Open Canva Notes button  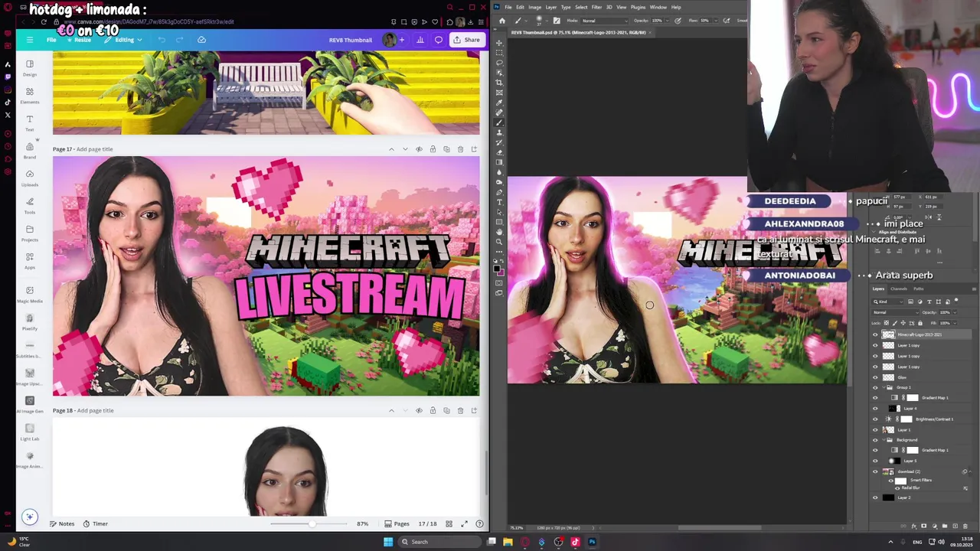[62, 523]
